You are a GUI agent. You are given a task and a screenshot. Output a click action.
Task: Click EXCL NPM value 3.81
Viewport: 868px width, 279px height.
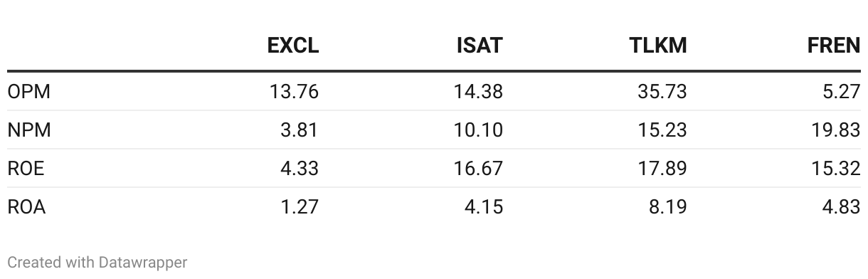point(300,130)
